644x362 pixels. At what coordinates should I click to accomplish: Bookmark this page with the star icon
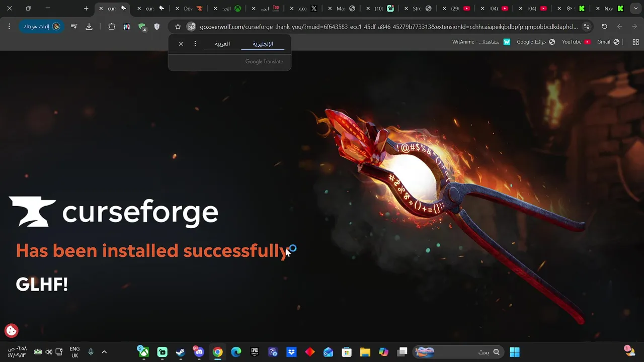[x=178, y=27]
